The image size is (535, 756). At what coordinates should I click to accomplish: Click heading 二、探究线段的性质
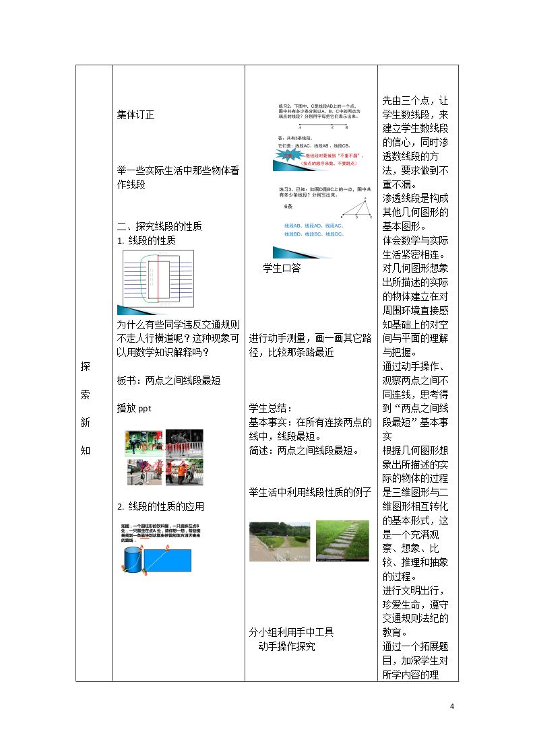click(x=159, y=227)
